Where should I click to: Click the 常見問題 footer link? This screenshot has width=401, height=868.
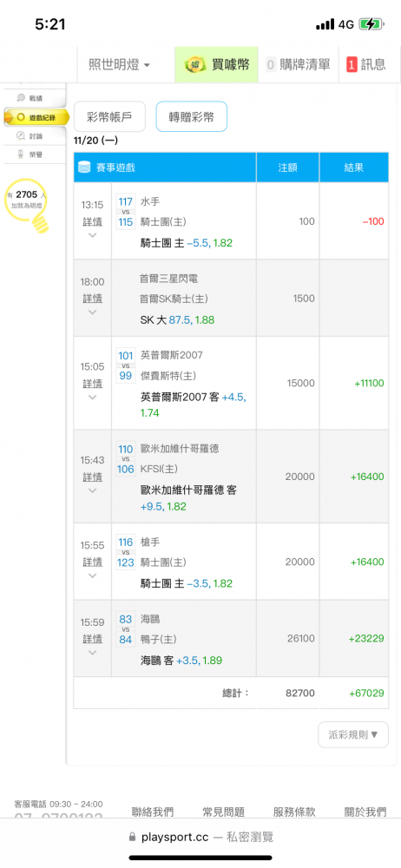point(223,812)
